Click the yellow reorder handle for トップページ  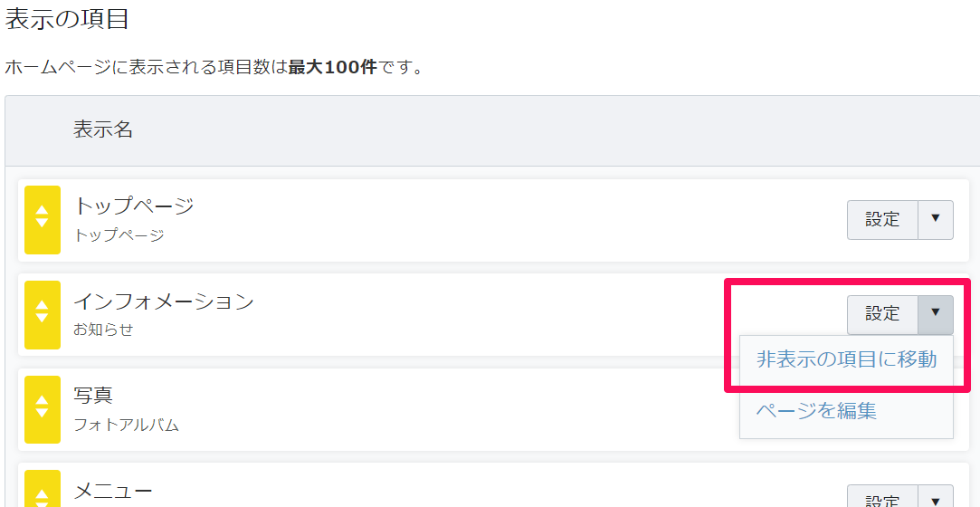point(43,220)
